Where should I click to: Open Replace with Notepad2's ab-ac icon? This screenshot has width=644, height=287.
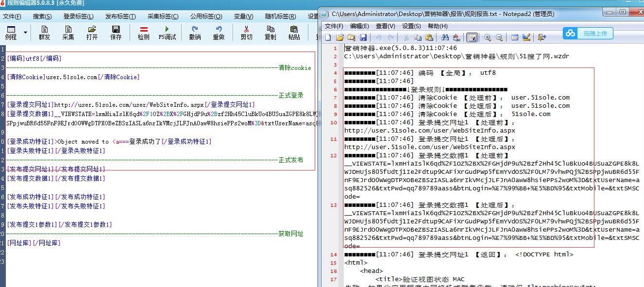click(x=456, y=37)
